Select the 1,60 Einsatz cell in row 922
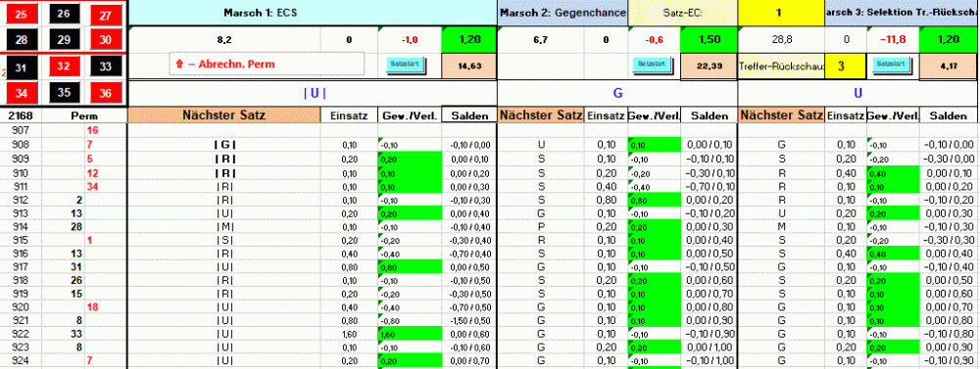Screen dimensions: 980x369 click(350, 334)
